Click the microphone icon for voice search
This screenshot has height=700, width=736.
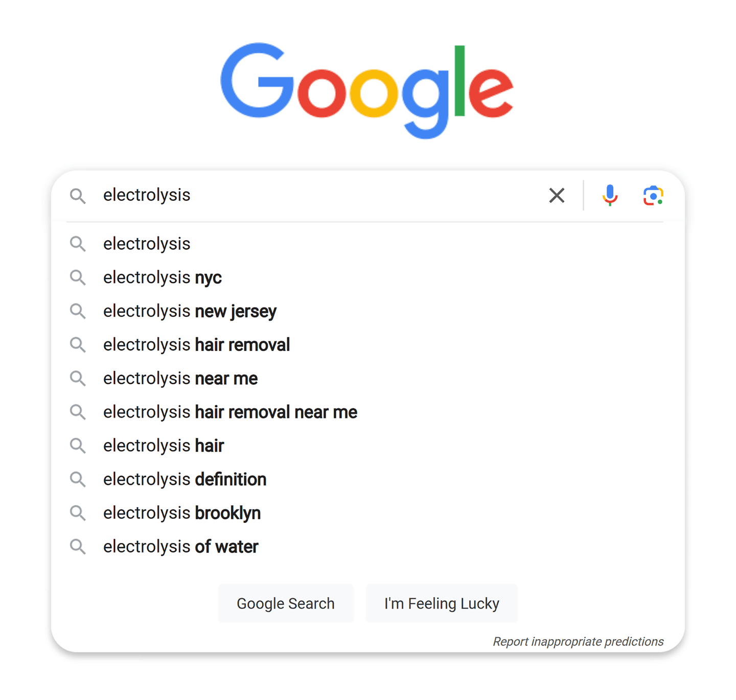coord(609,195)
